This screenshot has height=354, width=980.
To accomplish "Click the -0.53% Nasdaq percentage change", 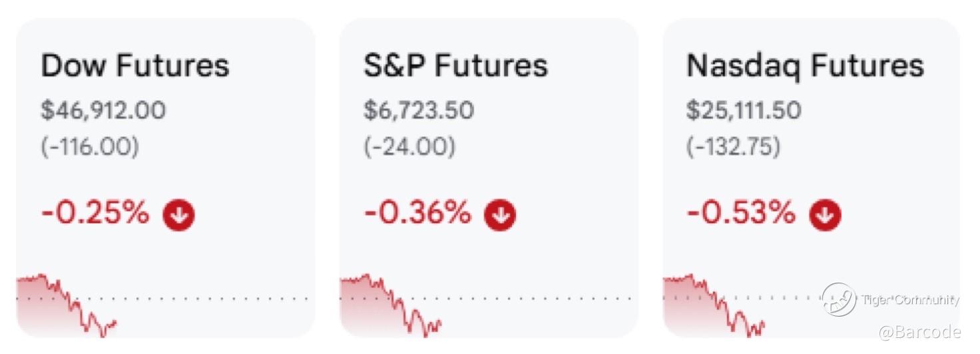I will tap(741, 214).
